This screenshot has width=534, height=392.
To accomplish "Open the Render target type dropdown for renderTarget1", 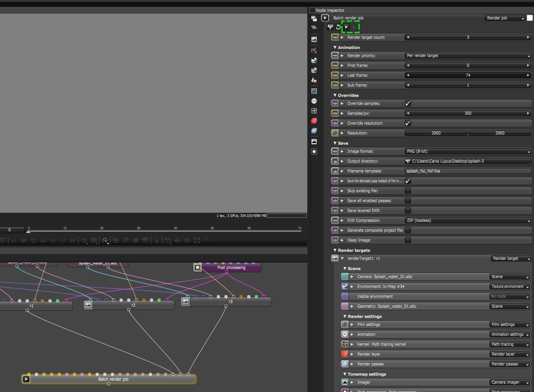I will pos(511,258).
